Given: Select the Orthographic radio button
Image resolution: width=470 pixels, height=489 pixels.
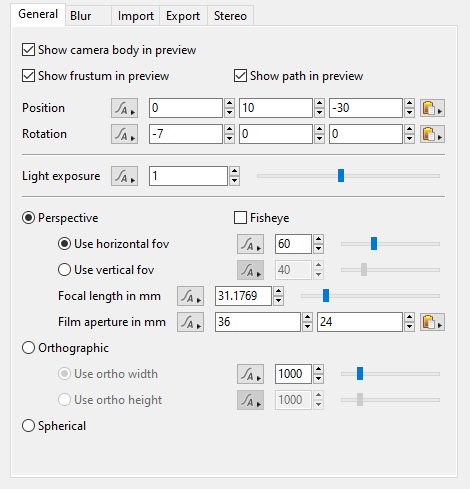Looking at the screenshot, I should coord(28,348).
